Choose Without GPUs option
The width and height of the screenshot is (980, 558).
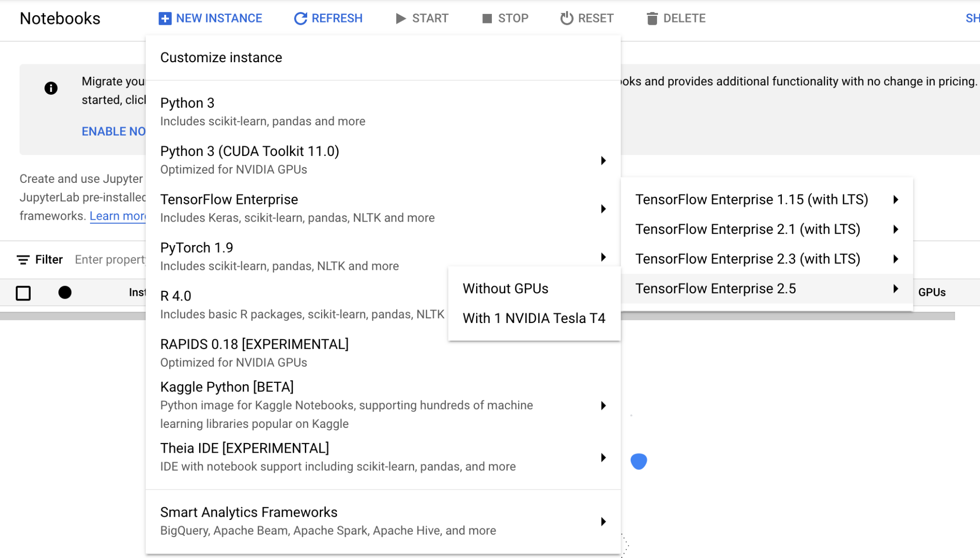point(534,289)
